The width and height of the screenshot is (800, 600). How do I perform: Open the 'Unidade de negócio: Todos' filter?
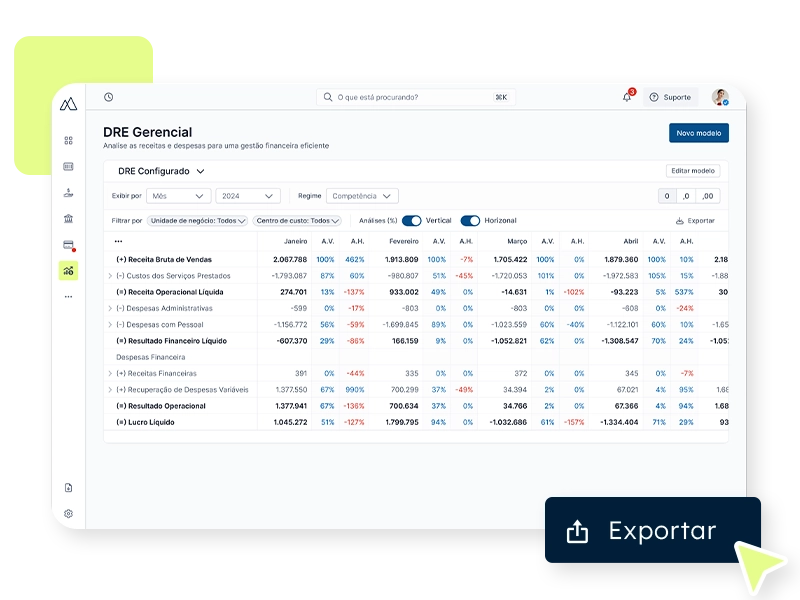tap(198, 220)
